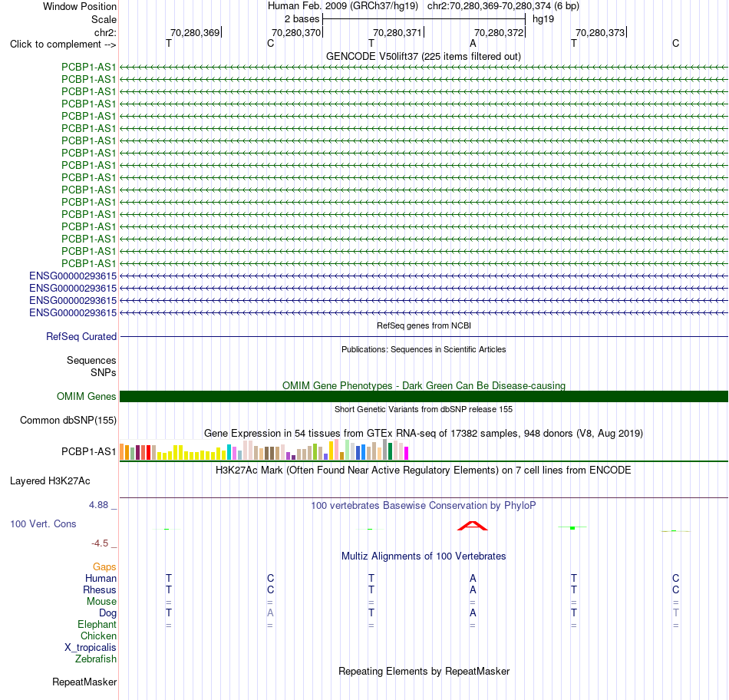
Task: Click the Scale track label
Action: (x=104, y=19)
